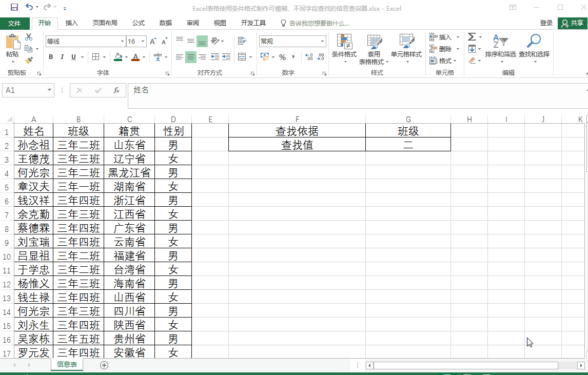This screenshot has height=375, width=588.
Task: Click the AutoSum sigma icon
Action: pos(472,37)
